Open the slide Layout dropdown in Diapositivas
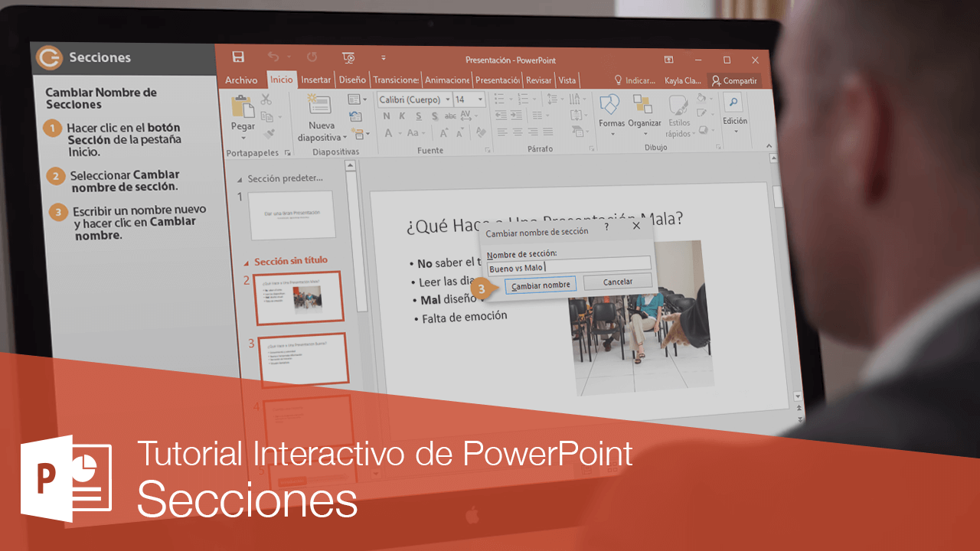Viewport: 980px width, 551px height. [x=357, y=99]
